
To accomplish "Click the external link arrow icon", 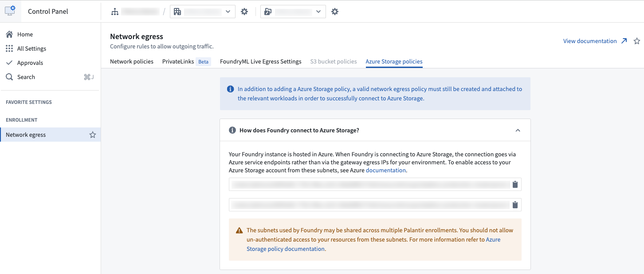I will (x=624, y=41).
